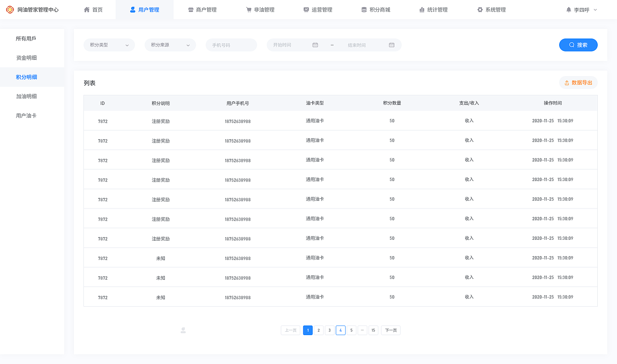Image resolution: width=617 pixels, height=364 pixels.
Task: Go to page 2
Action: (x=319, y=330)
